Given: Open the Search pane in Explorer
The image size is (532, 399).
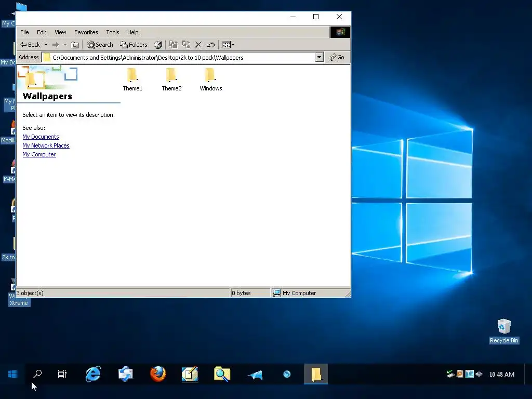Looking at the screenshot, I should (100, 45).
